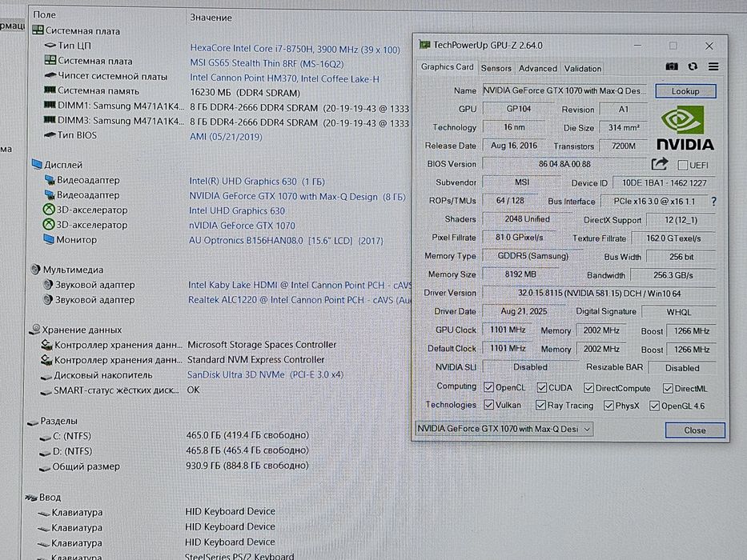This screenshot has width=747, height=560.
Task: Click the GPU-Z title bar app icon
Action: (424, 45)
